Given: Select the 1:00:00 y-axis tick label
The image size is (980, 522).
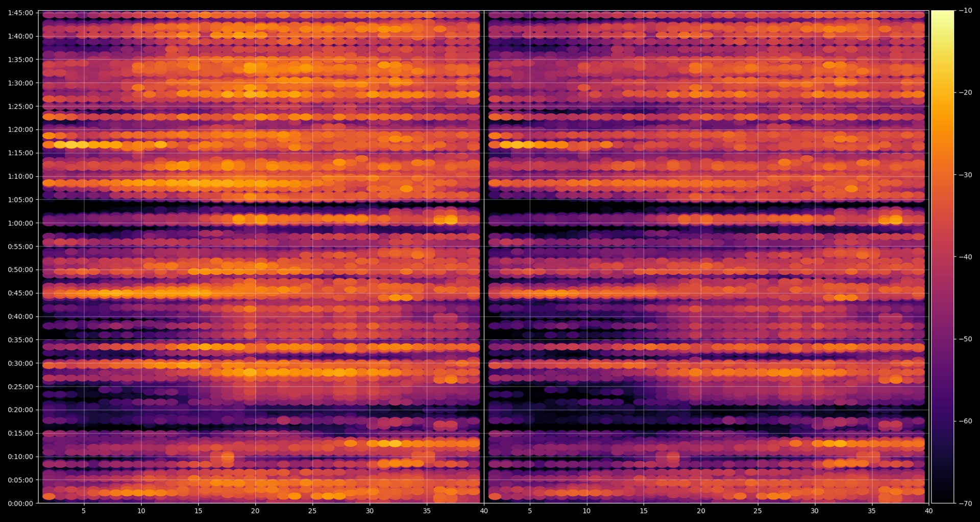Looking at the screenshot, I should point(20,223).
